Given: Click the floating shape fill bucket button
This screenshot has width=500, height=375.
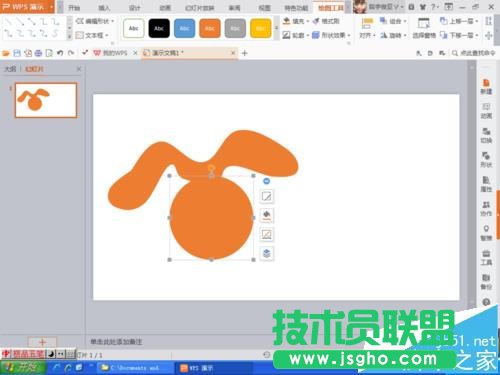Looking at the screenshot, I should tap(267, 215).
